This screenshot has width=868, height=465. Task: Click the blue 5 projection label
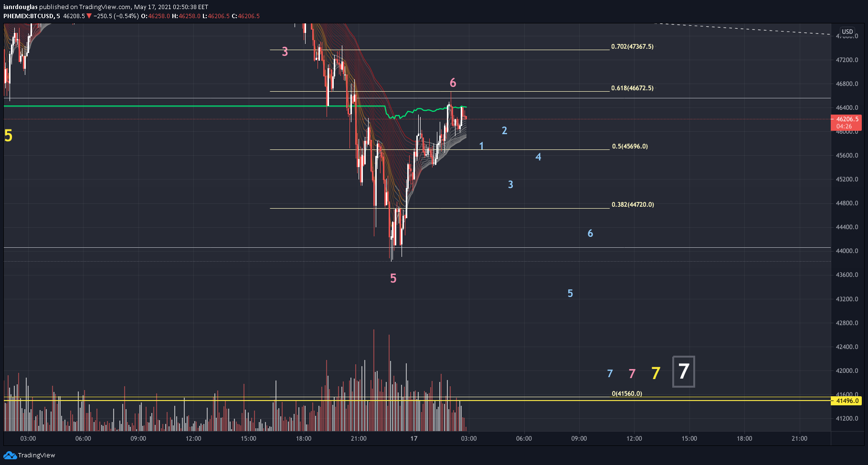click(570, 294)
